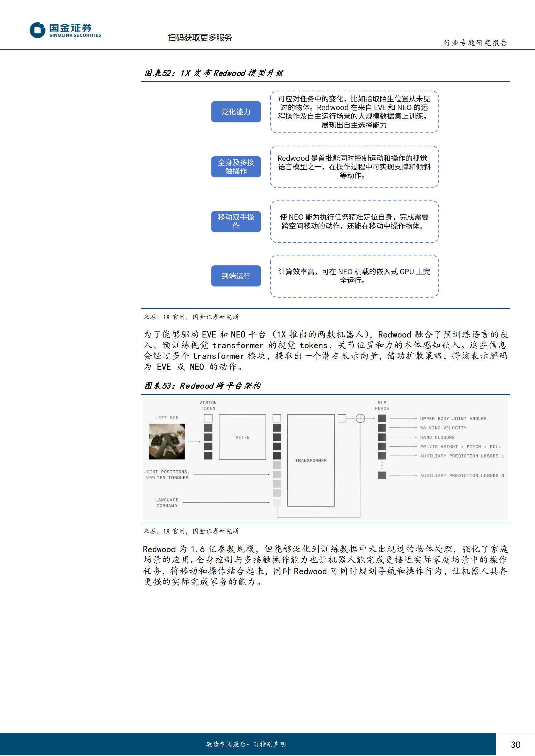Click the TRANSFORMER block in diagram
Screen dimensions: 535x756
311,460
